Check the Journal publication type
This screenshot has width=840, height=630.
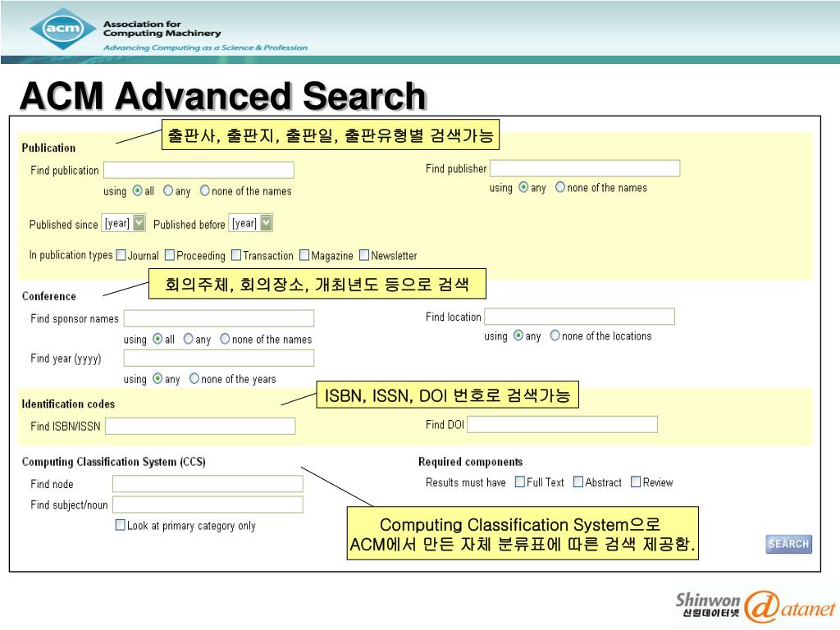(x=121, y=255)
